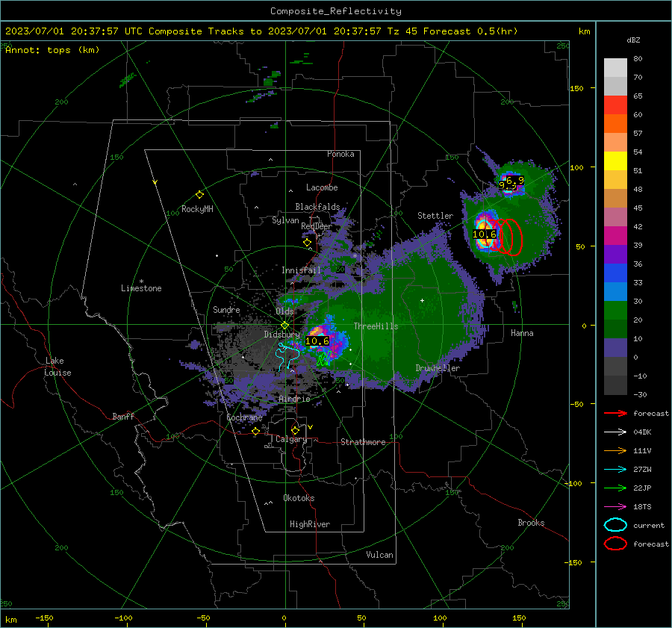Click the RedDeer label

pos(317,226)
